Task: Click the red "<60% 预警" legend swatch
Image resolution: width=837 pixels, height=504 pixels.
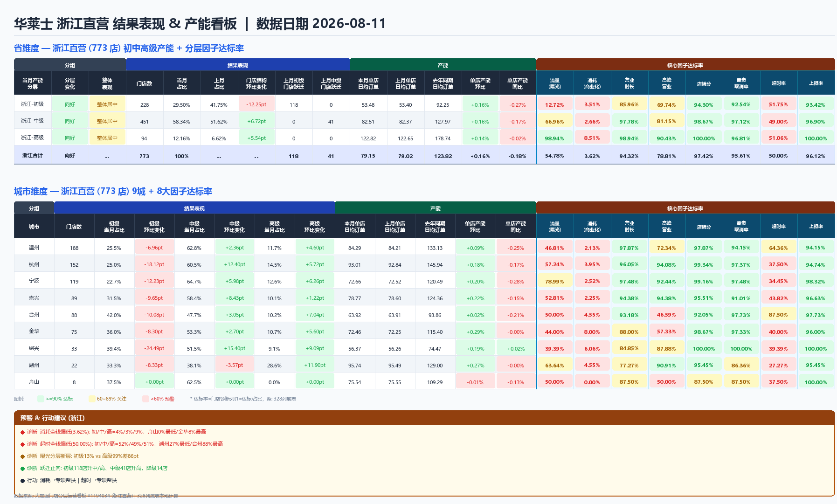Action: pyautogui.click(x=145, y=399)
